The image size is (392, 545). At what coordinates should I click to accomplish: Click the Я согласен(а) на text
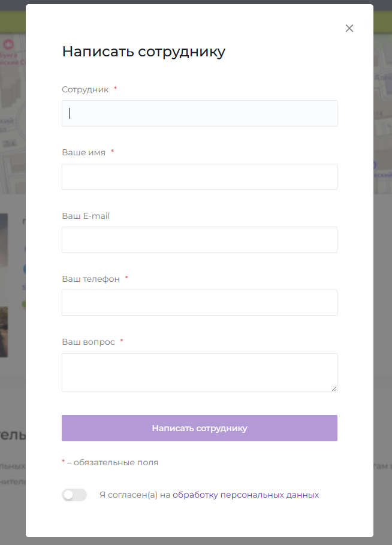(x=135, y=495)
